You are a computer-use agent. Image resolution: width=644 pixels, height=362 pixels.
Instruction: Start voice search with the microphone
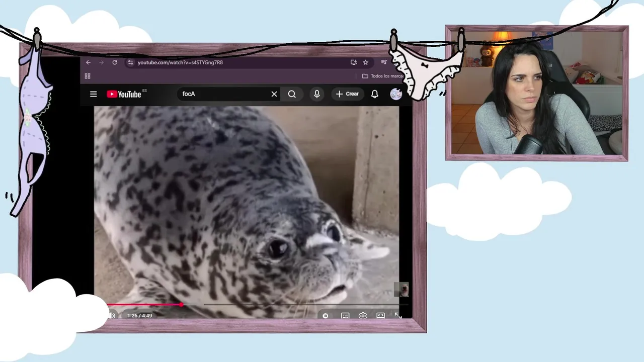(x=317, y=94)
